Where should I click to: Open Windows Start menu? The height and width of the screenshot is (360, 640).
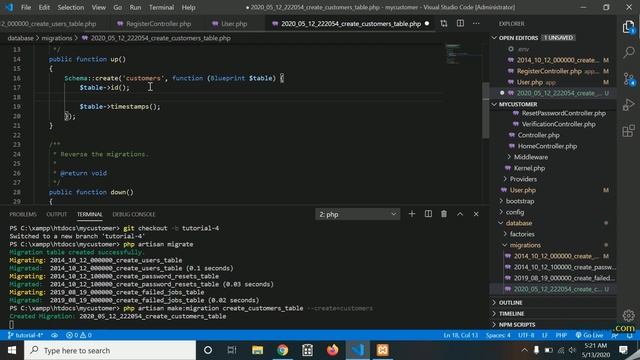pos(12,350)
